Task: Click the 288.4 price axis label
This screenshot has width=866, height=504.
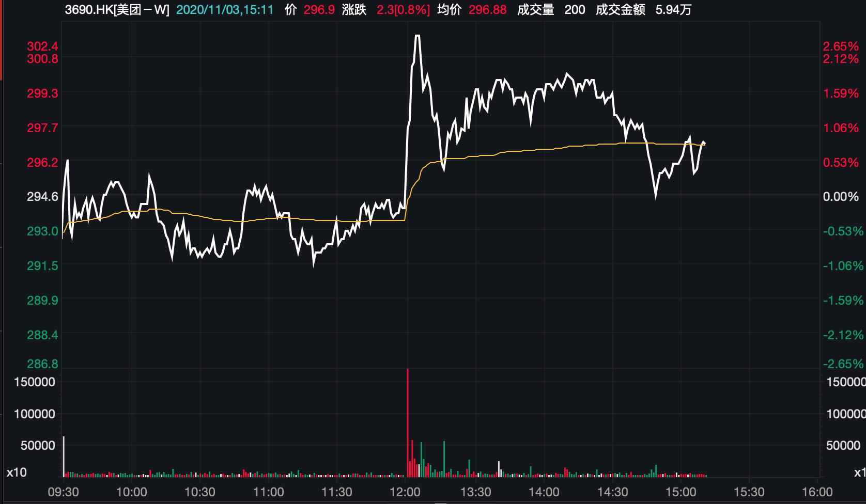Action: [x=42, y=335]
